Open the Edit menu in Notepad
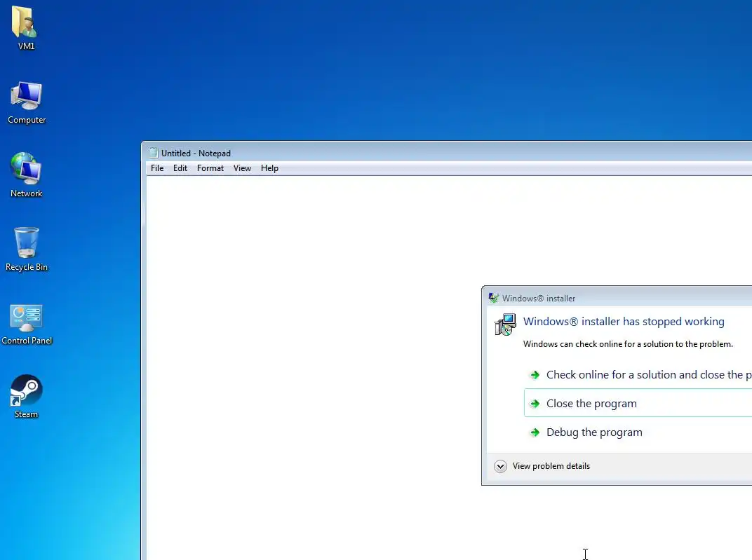The width and height of the screenshot is (752, 560). (x=180, y=168)
